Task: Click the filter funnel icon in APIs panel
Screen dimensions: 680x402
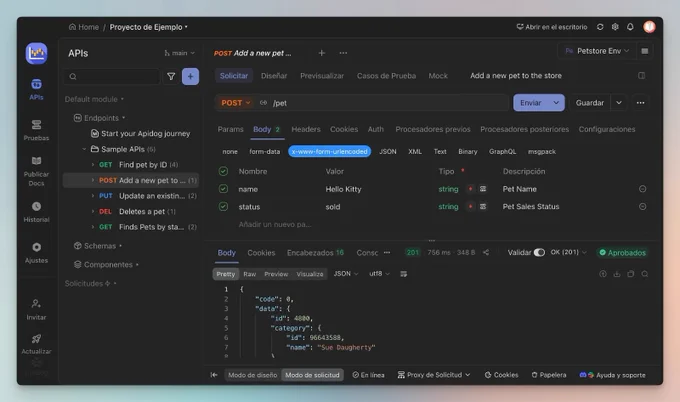Action: coord(171,76)
